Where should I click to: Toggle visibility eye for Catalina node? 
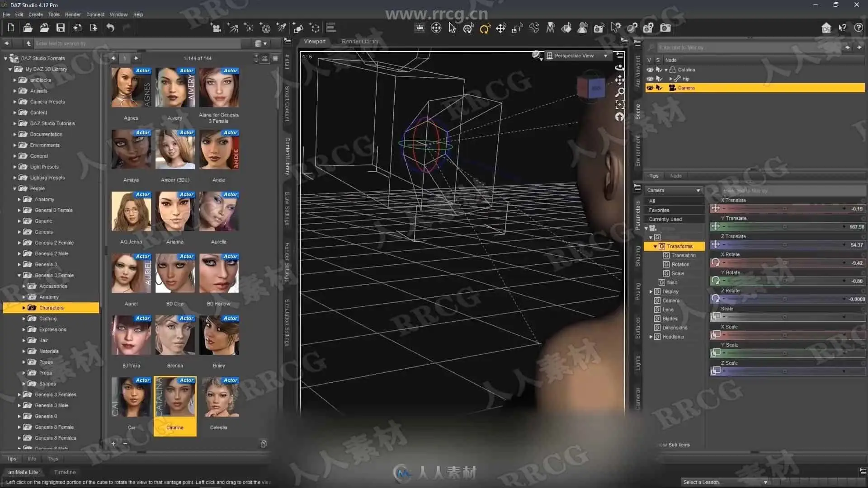650,70
